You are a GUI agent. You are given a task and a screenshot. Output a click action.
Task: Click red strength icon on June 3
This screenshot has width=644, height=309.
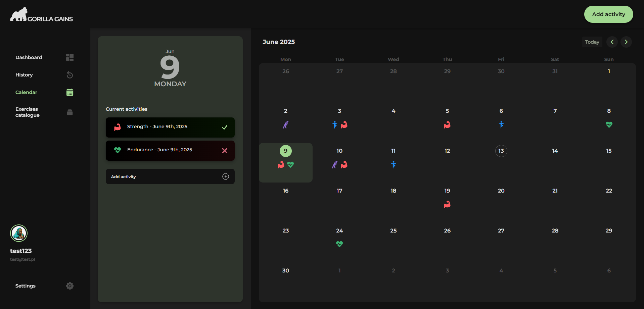[344, 125]
